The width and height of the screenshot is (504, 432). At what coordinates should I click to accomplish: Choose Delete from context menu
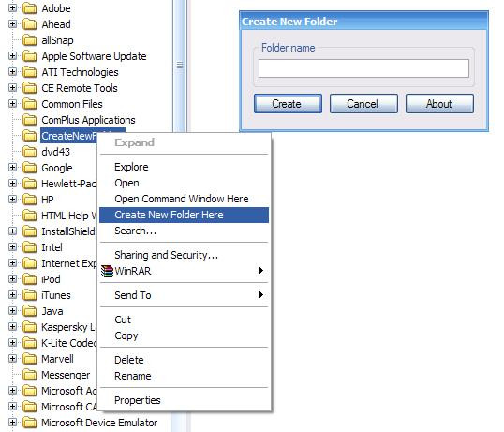[x=184, y=360]
